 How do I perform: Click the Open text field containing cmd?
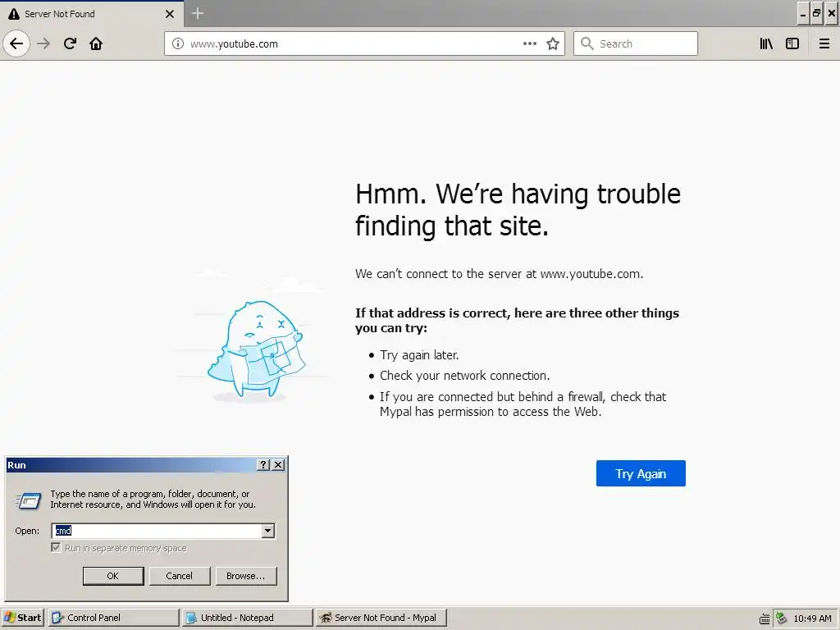[x=157, y=531]
